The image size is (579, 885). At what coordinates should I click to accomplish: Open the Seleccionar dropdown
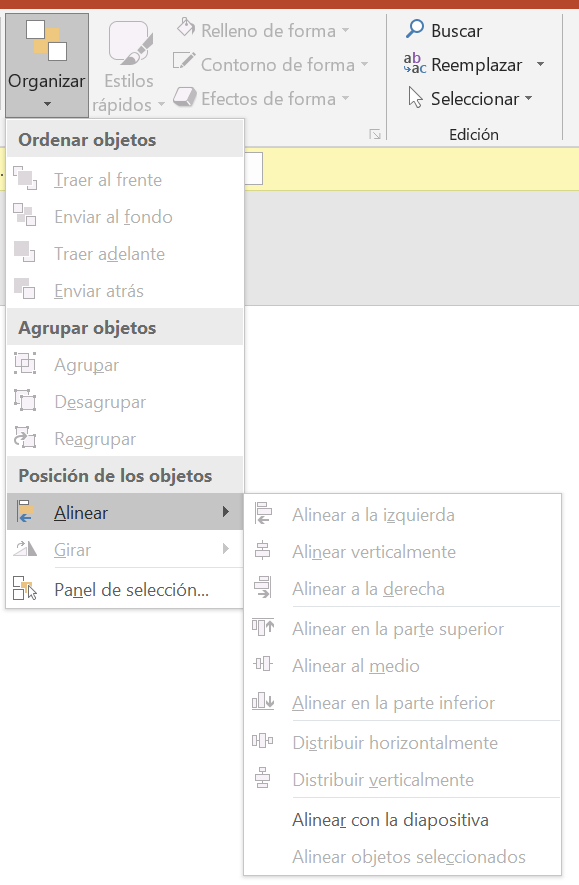[x=470, y=98]
